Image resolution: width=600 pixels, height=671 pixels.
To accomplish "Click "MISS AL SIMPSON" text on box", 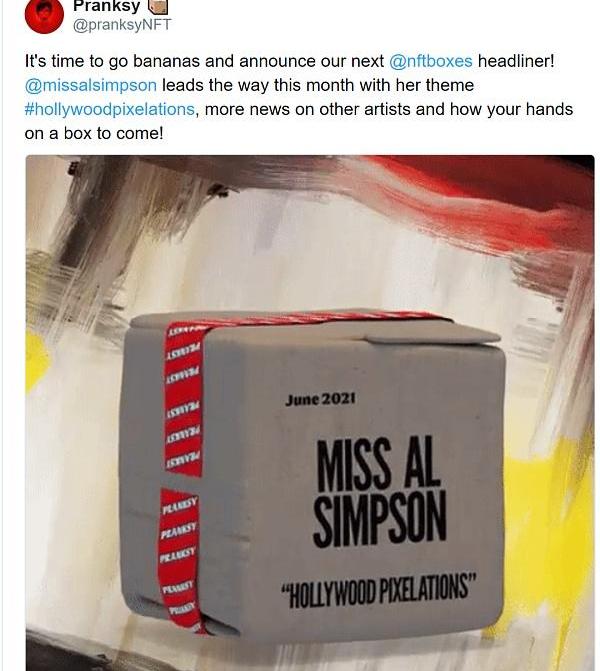I will (380, 493).
